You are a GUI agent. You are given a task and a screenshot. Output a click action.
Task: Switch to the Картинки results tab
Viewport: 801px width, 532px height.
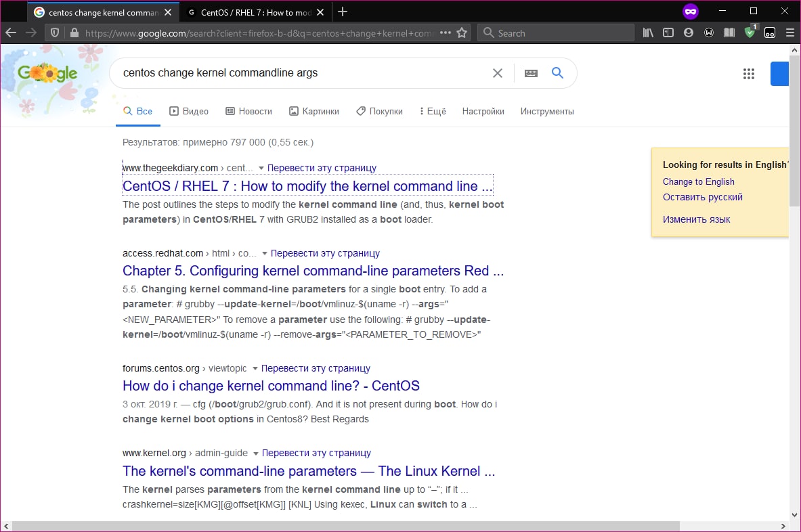(x=314, y=111)
